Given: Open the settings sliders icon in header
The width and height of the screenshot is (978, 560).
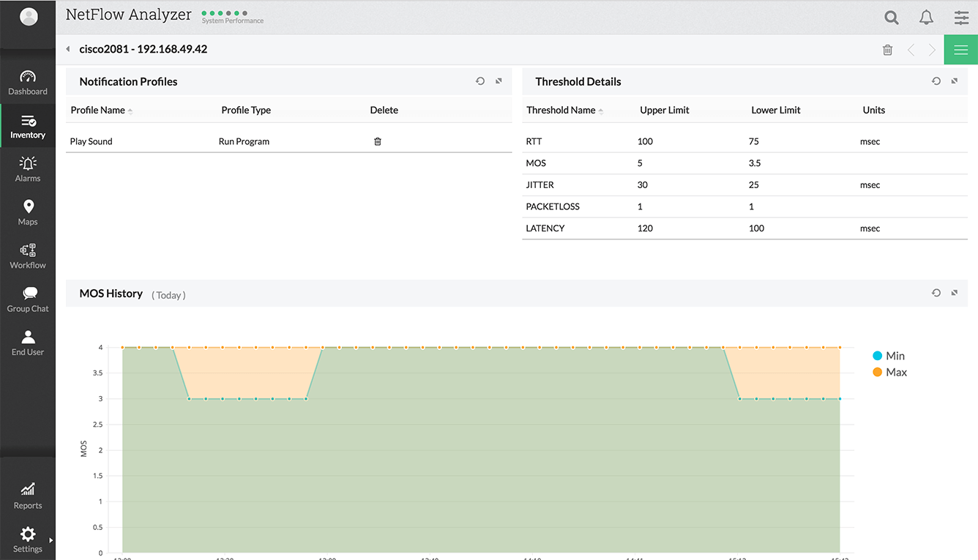Looking at the screenshot, I should pyautogui.click(x=961, y=18).
